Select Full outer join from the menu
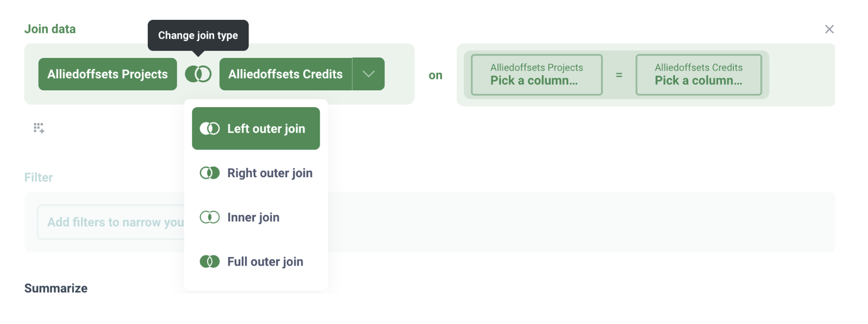This screenshot has height=324, width=868. pyautogui.click(x=264, y=261)
